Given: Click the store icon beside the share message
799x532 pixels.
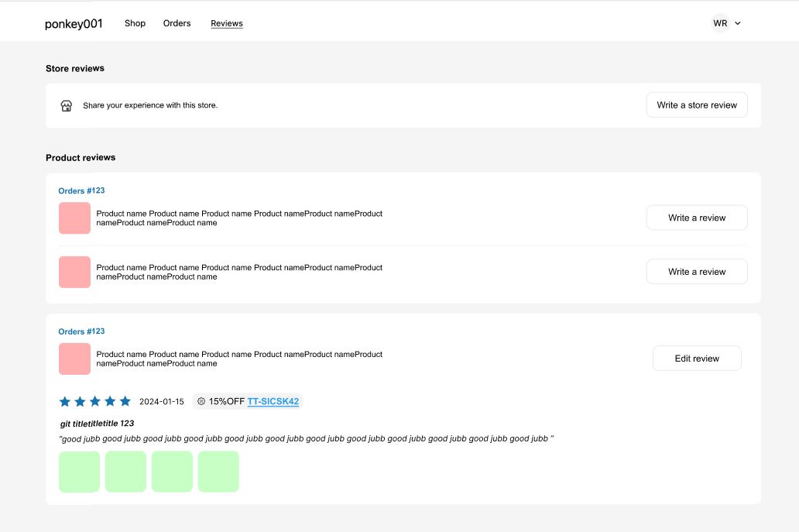Looking at the screenshot, I should coord(67,105).
